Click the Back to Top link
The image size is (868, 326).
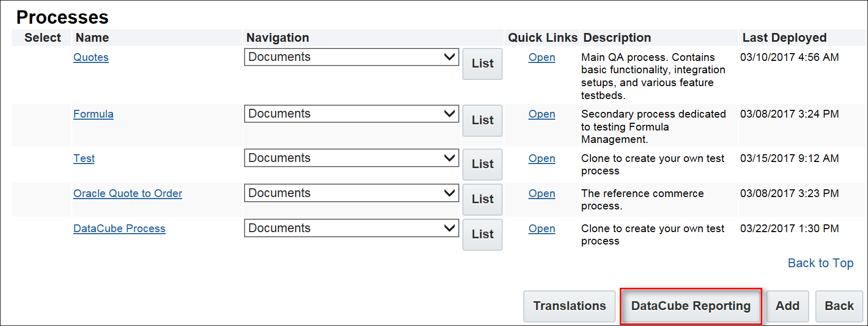821,263
